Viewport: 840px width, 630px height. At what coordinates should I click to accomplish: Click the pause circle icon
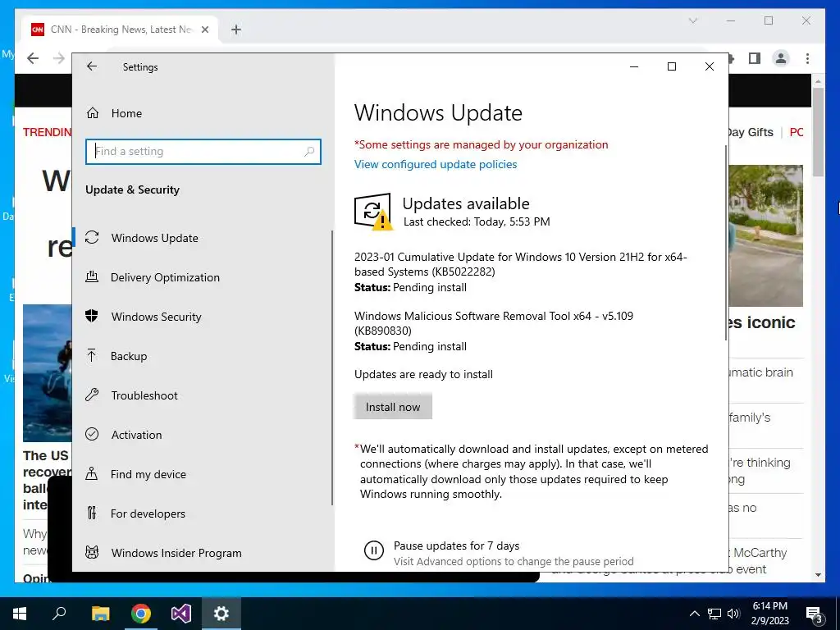374,550
